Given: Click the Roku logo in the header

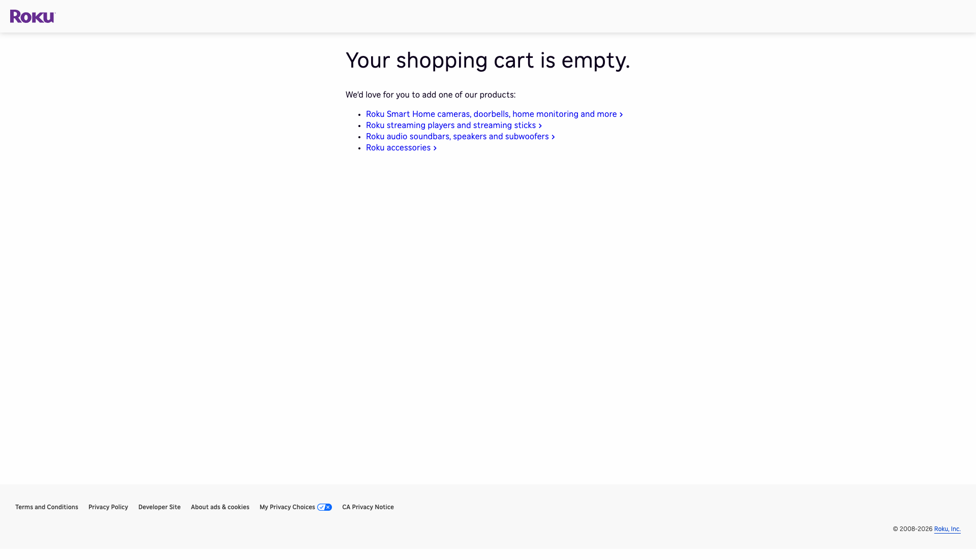Looking at the screenshot, I should 32,16.
